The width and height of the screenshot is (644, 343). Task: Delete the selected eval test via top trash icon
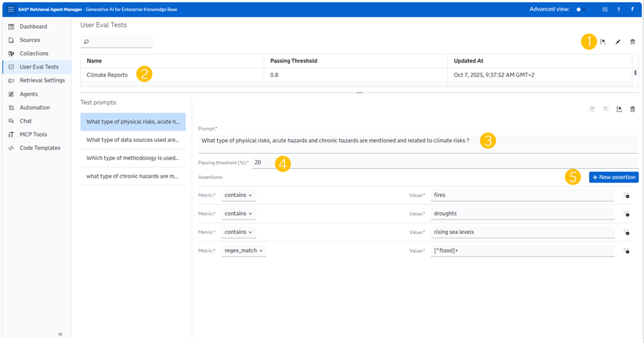point(632,42)
